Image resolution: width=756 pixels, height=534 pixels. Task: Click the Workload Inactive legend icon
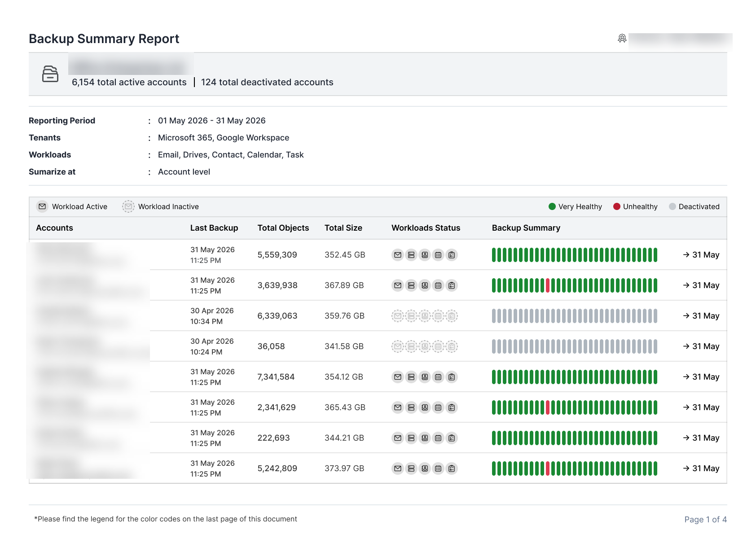coord(128,206)
